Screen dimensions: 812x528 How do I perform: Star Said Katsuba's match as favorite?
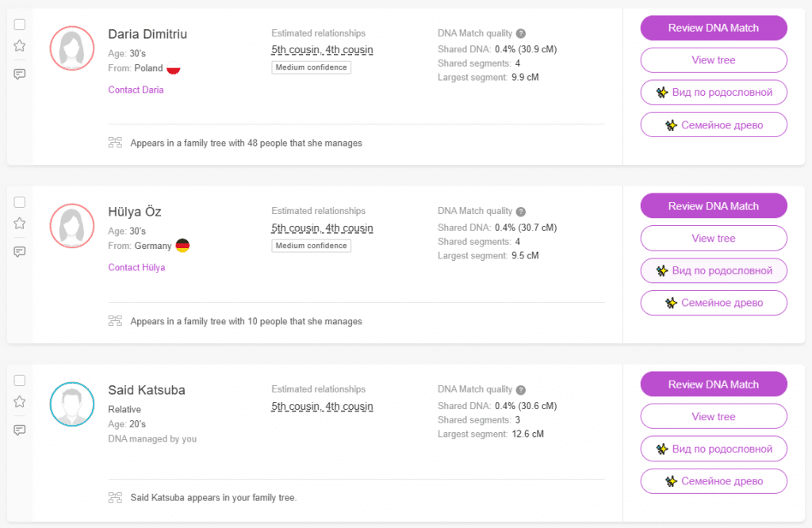[x=20, y=402]
